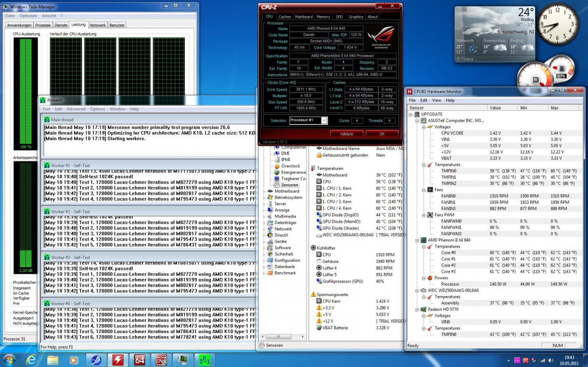Click the taskbar clock showing 19:43
The width and height of the screenshot is (588, 367).
569,360
